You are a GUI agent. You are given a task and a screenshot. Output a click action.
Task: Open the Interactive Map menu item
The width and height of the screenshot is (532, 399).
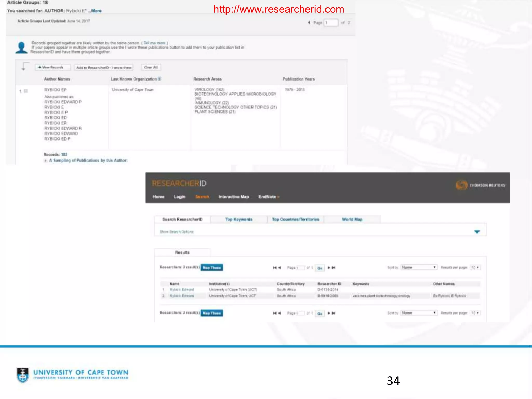pyautogui.click(x=234, y=197)
